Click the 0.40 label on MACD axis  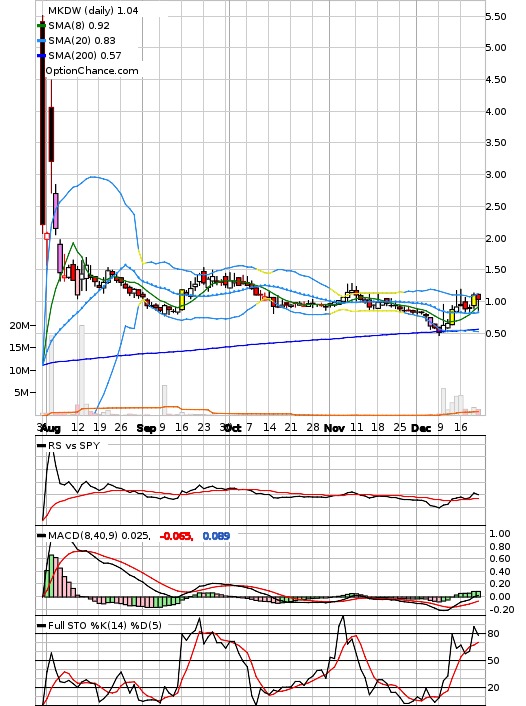pos(500,572)
